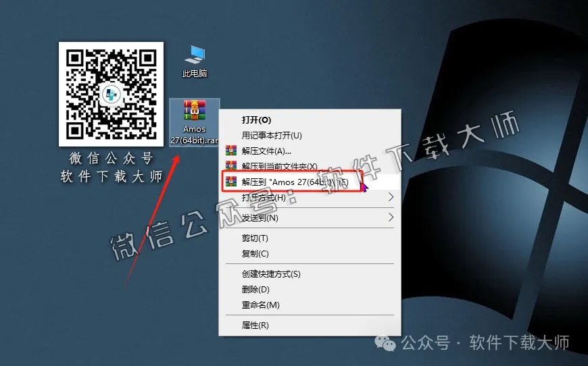The height and width of the screenshot is (366, 588).
Task: Open 属性(R) properties entry
Action: click(x=310, y=325)
